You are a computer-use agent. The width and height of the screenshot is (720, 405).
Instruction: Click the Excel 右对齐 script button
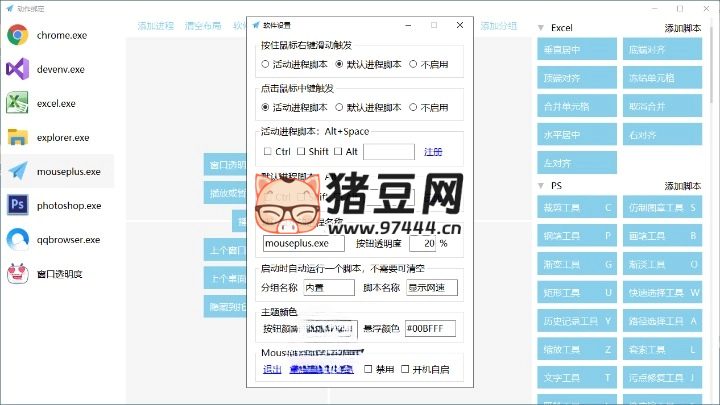point(662,135)
